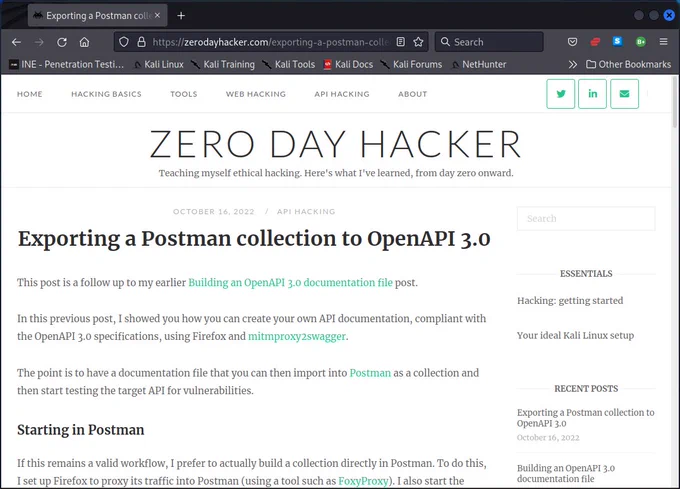
Task: Close the Exporting a Postman tab
Action: point(157,15)
